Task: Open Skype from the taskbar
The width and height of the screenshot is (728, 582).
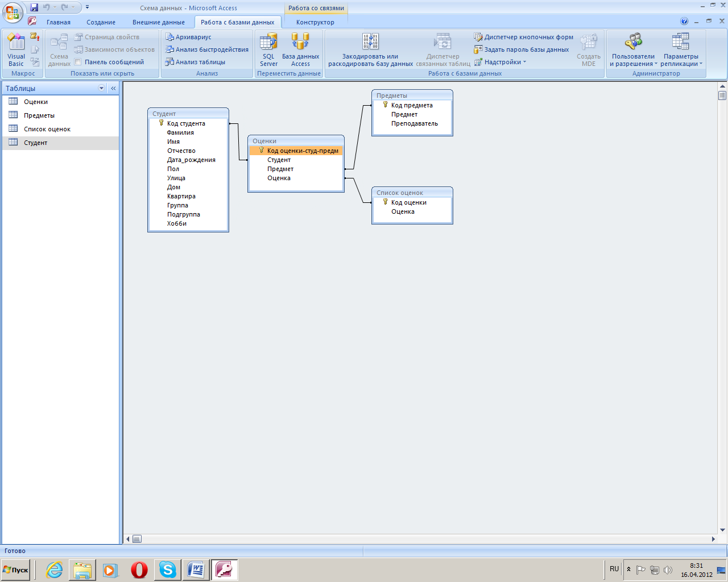Action: coord(168,569)
